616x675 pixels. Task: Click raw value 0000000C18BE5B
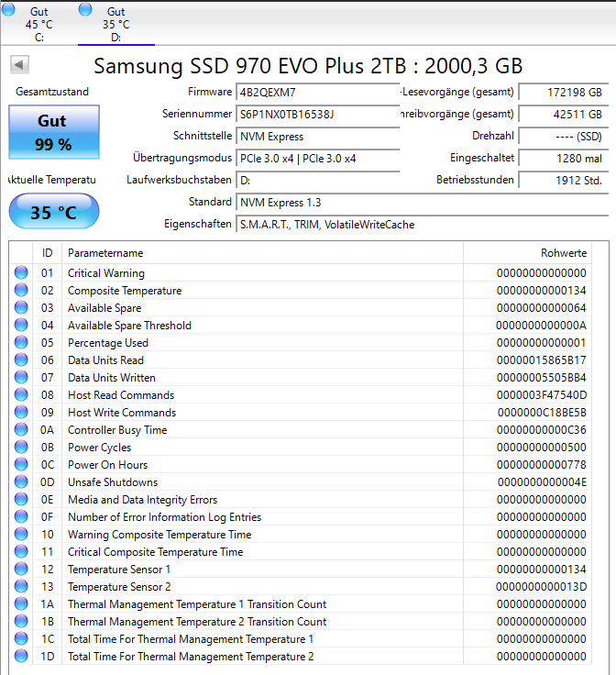point(542,413)
